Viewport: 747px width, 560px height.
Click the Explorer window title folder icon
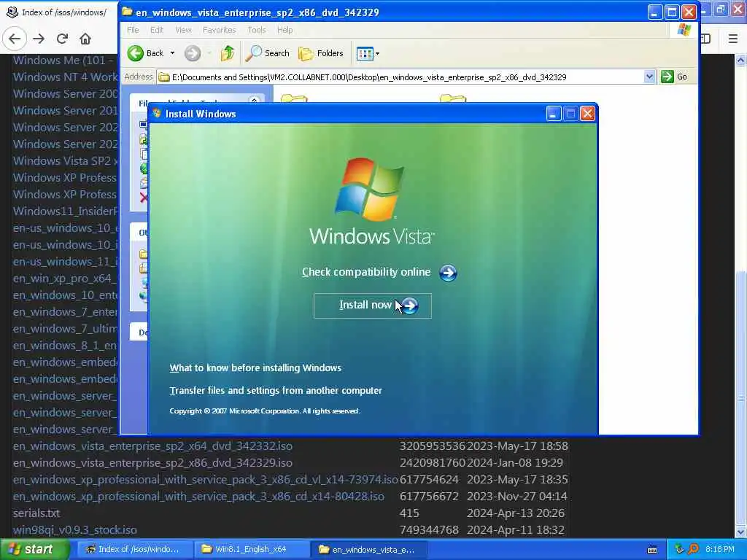pos(127,12)
